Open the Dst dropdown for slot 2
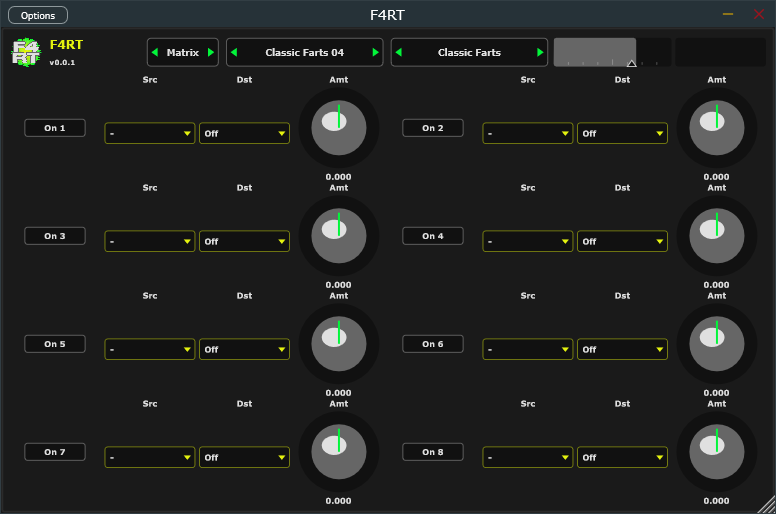This screenshot has height=514, width=776. [x=623, y=133]
